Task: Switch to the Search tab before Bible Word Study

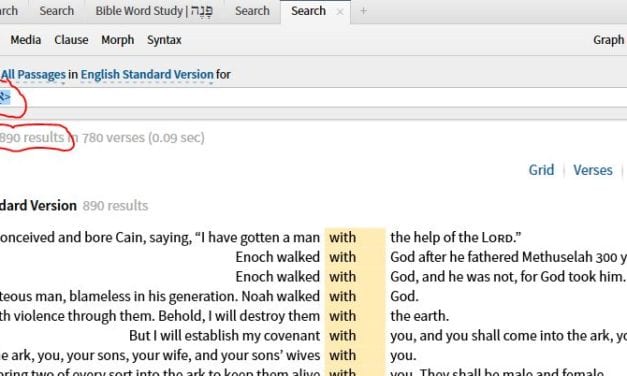Action: click(56, 11)
